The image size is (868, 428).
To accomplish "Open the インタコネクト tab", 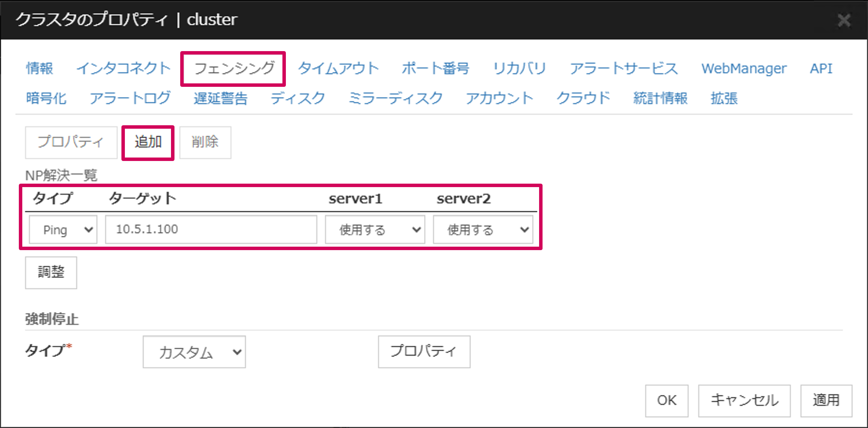I will point(123,69).
